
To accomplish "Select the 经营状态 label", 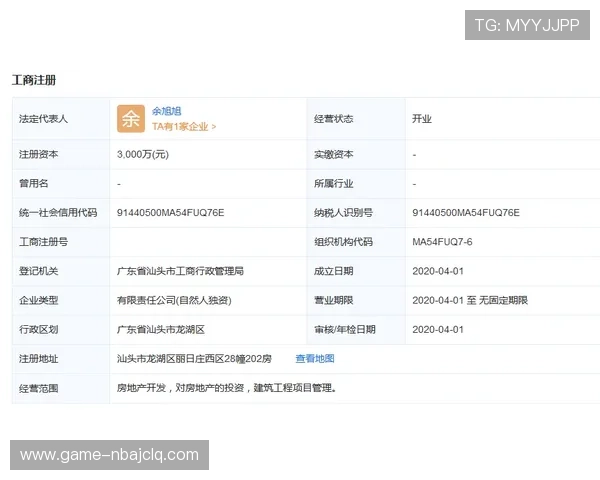I will coord(334,119).
